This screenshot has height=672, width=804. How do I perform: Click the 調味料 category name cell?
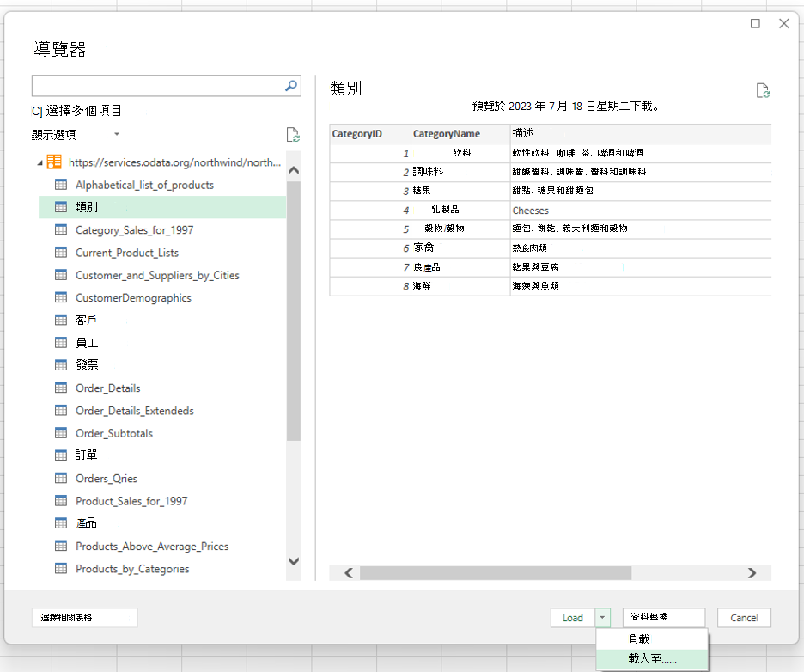click(460, 172)
